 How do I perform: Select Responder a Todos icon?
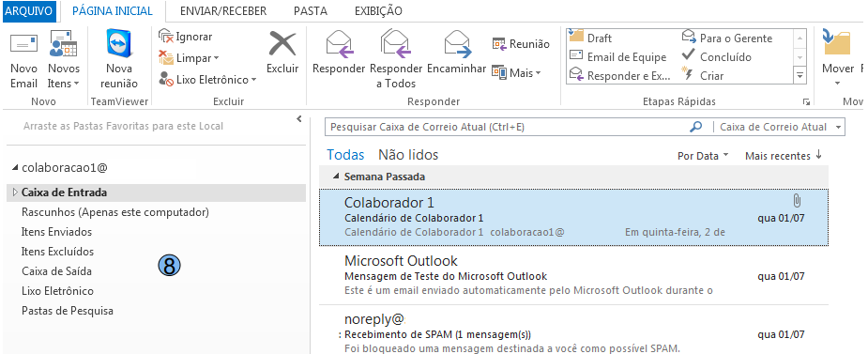396,60
